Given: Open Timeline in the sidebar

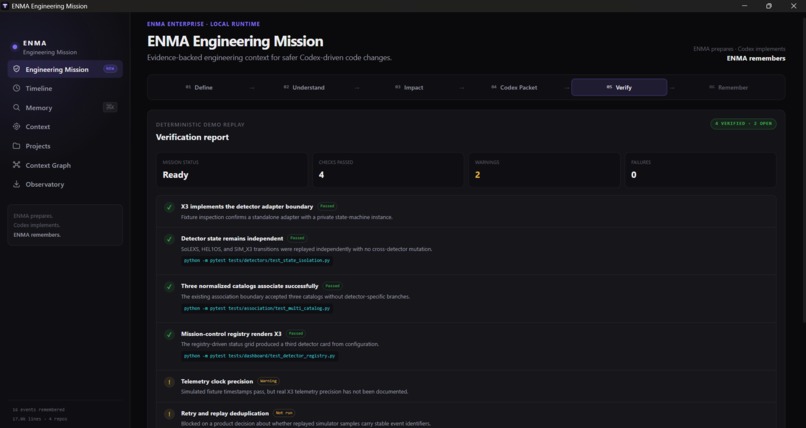Looking at the screenshot, I should [65, 88].
